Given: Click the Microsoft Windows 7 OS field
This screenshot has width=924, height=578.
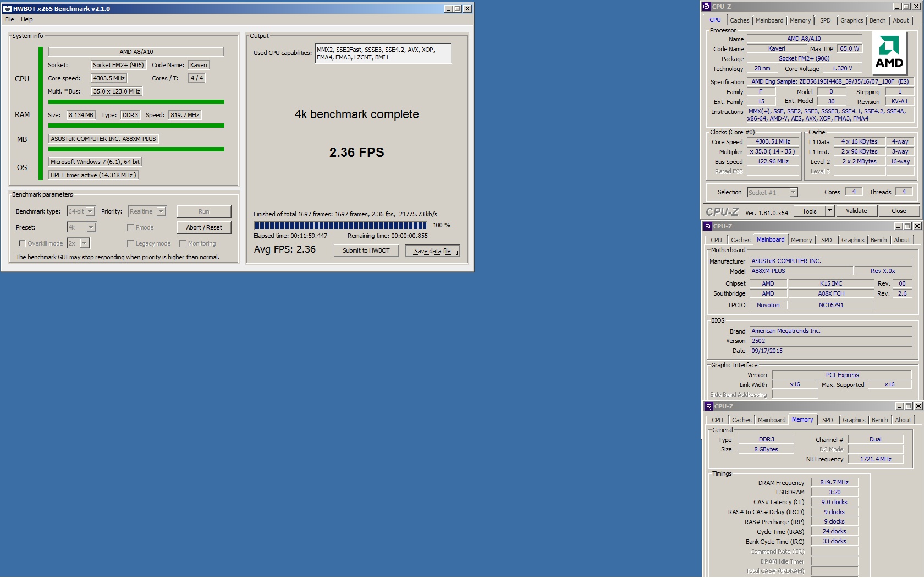Looking at the screenshot, I should 95,162.
